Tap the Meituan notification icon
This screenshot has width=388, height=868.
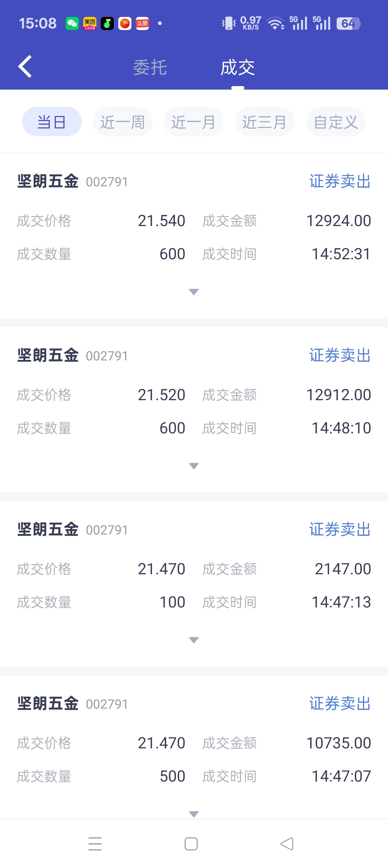[x=89, y=23]
